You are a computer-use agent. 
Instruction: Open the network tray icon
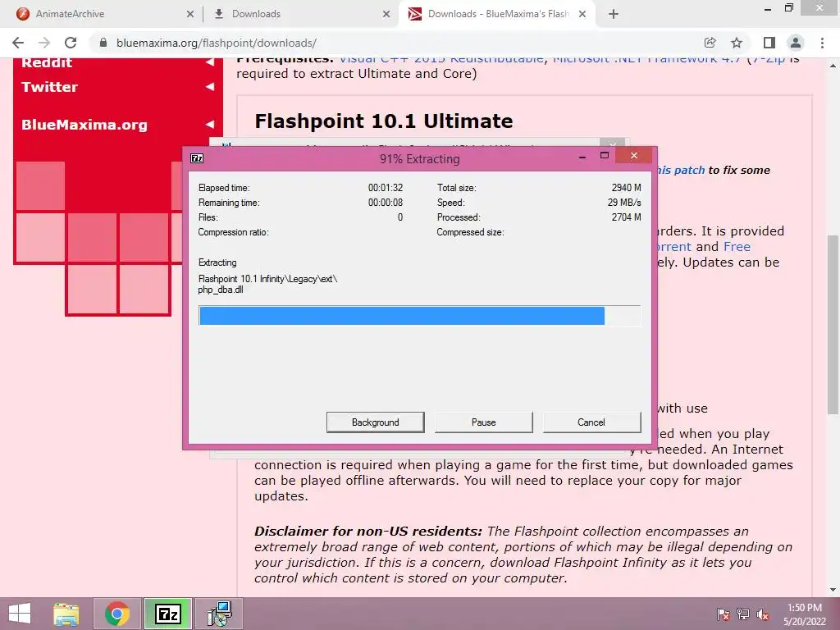click(742, 614)
